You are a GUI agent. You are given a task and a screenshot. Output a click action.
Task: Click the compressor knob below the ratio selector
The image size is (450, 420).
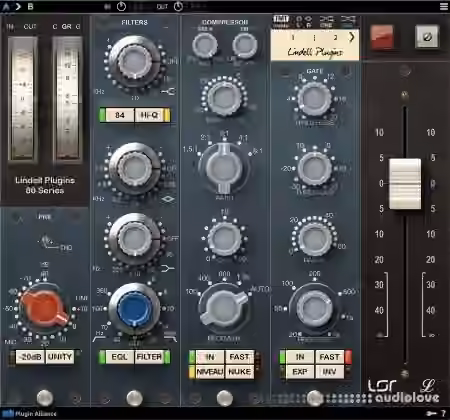coord(224,239)
